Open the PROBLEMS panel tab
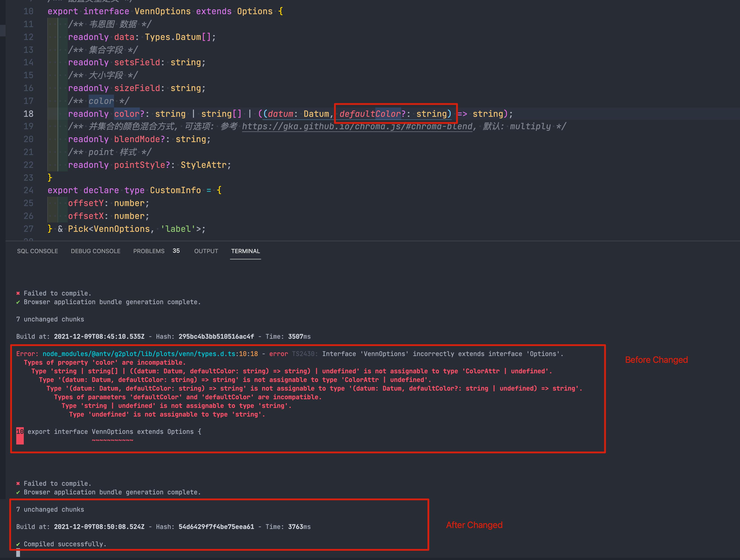This screenshot has width=740, height=560. click(148, 251)
